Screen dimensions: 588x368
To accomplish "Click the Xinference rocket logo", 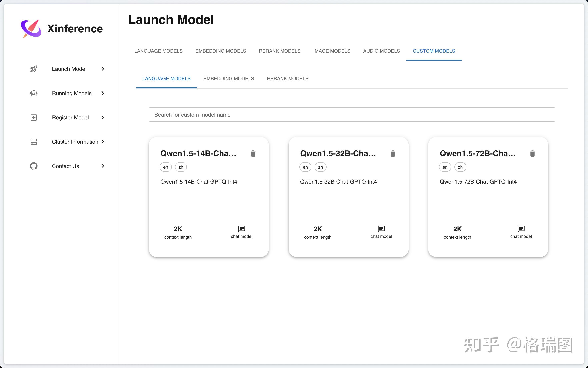I will pos(31,29).
